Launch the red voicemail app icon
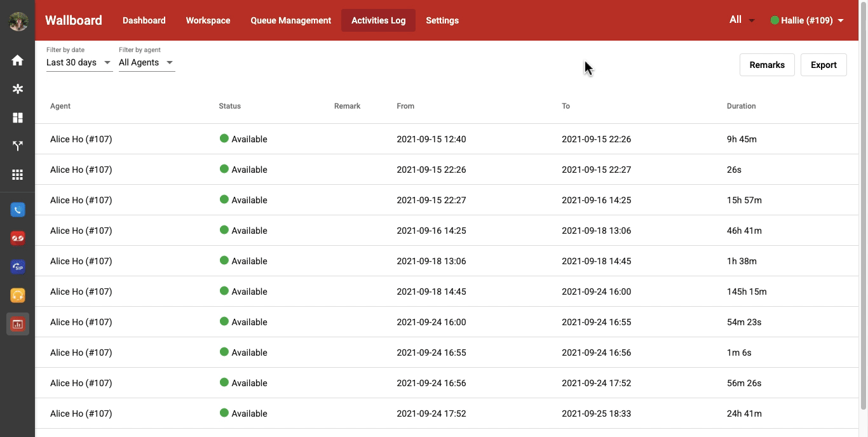The image size is (868, 437). tap(17, 238)
